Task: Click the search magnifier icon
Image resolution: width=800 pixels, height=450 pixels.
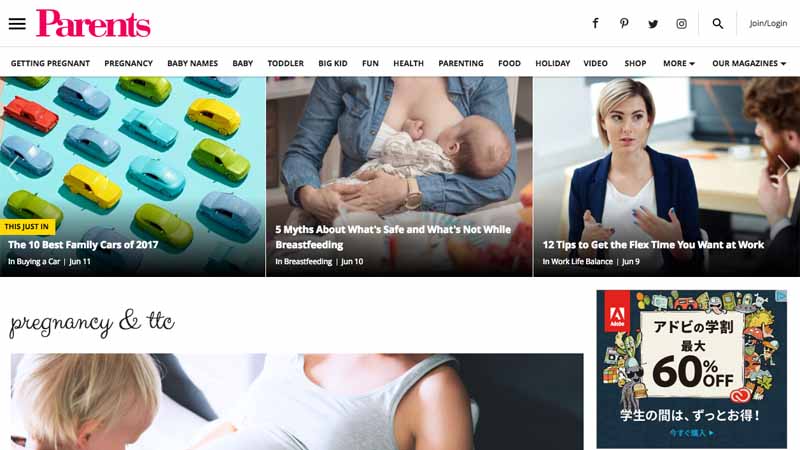Action: click(717, 23)
